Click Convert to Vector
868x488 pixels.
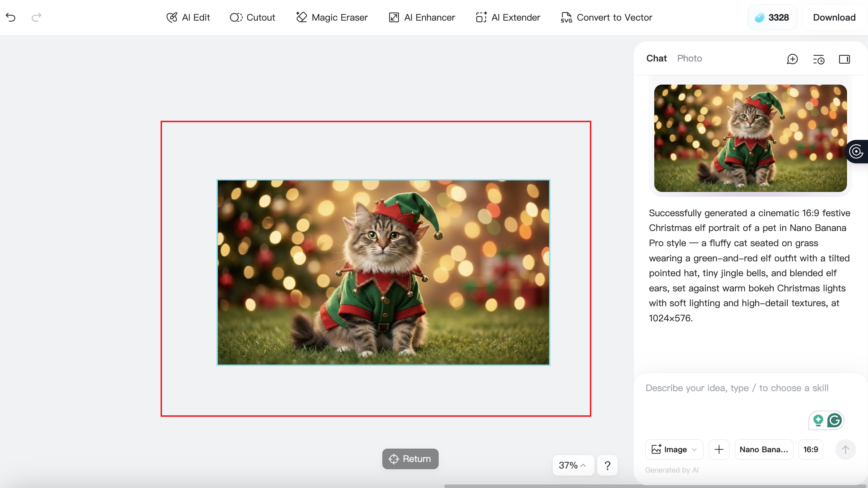coord(607,17)
